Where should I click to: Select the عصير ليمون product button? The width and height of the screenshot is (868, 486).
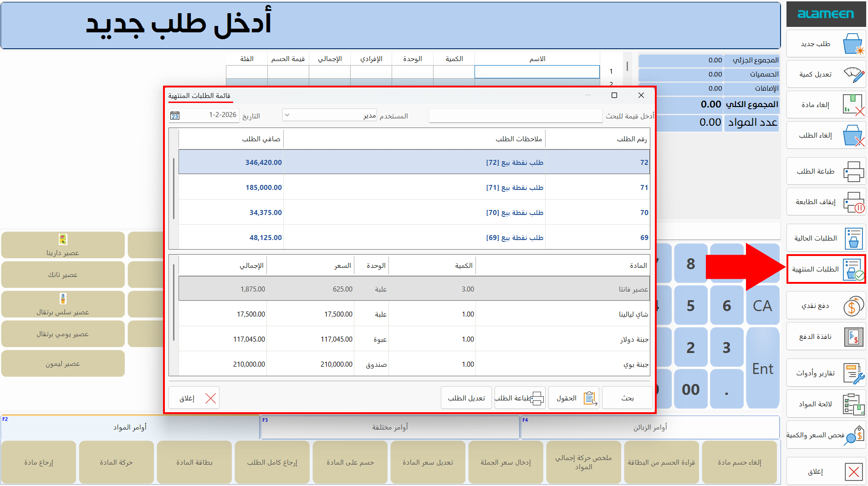[63, 363]
